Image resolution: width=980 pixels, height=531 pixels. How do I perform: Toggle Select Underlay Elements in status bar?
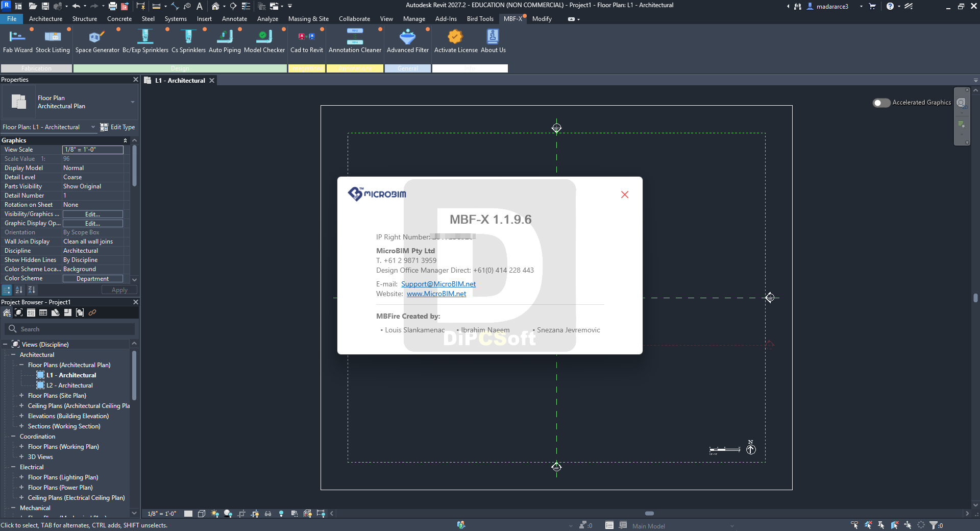point(868,525)
